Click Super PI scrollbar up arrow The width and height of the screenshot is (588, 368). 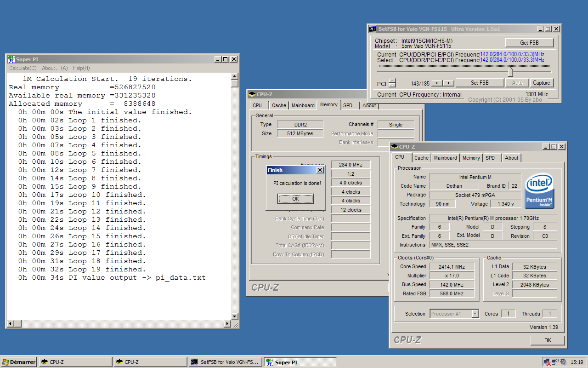235,77
